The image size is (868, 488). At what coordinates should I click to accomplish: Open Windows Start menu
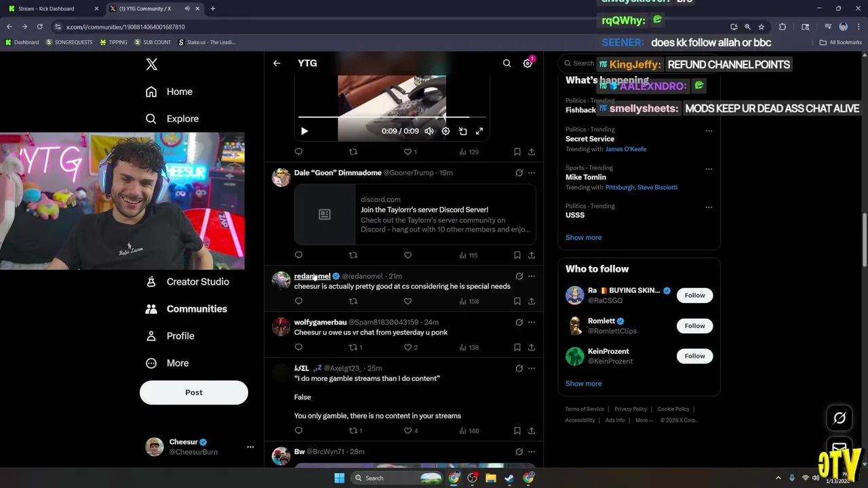point(339,478)
